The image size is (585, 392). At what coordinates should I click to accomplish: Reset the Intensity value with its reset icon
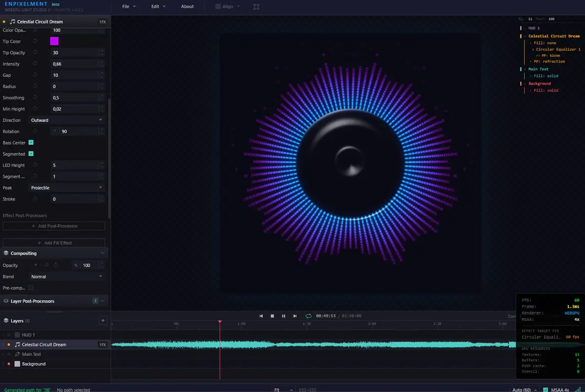[x=35, y=64]
